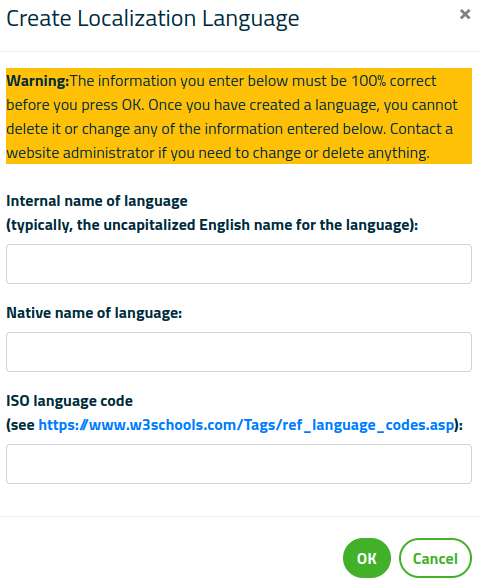Cancel creating the localization language
This screenshot has height=588, width=481.
(x=435, y=558)
